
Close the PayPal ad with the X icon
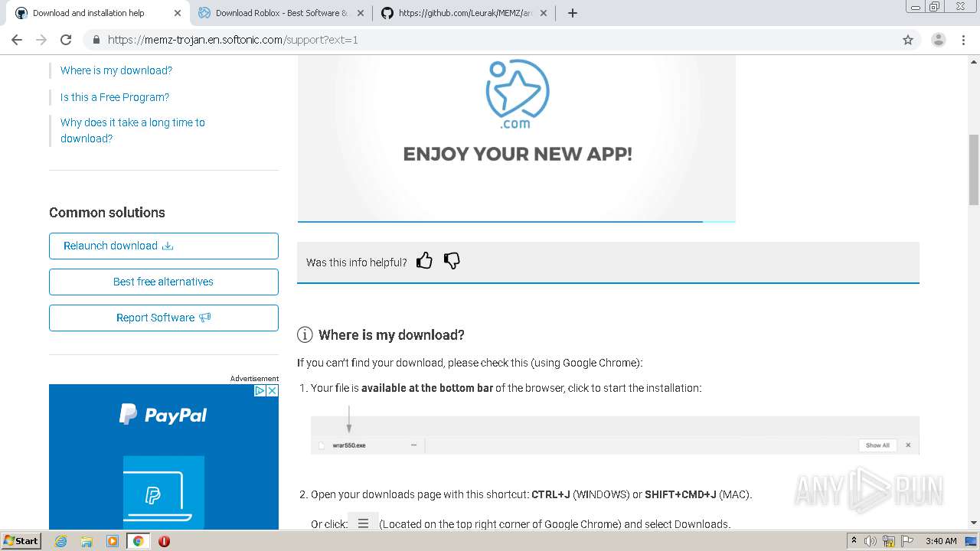(x=272, y=390)
